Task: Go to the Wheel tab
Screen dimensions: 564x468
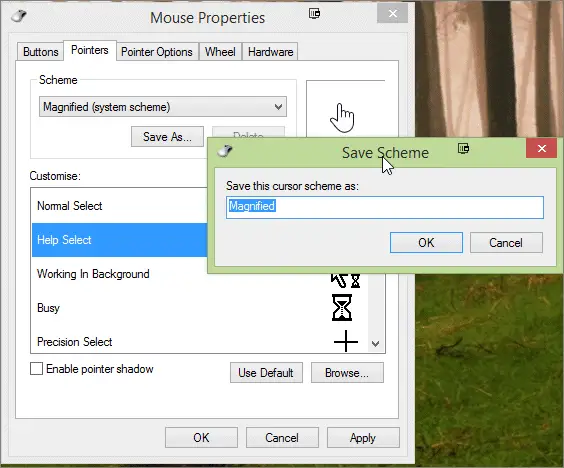Action: tap(220, 52)
